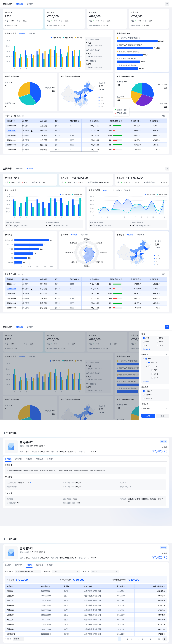This screenshot has width=172, height=644.
Task: Open the 相关合同 全部 dropdown
Action: (x=66, y=572)
